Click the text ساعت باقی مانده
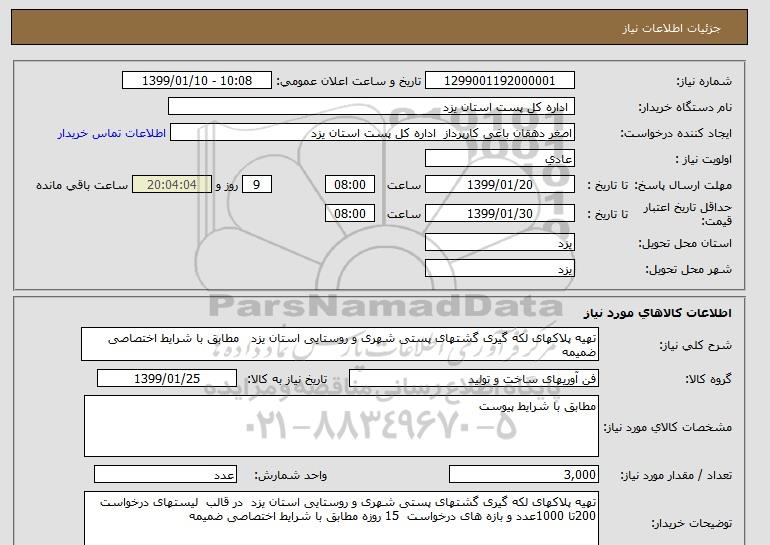 coord(82,185)
